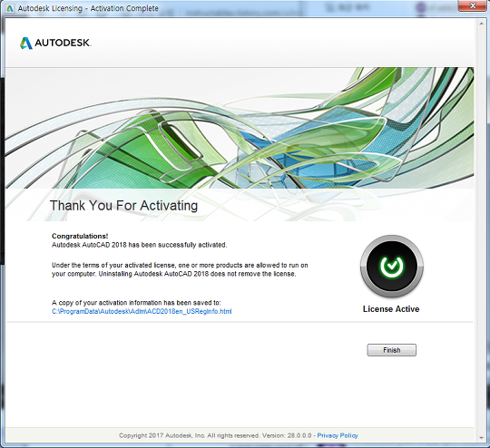Click the 'License Active' label
Screen dimensions: 490x448
(x=391, y=309)
